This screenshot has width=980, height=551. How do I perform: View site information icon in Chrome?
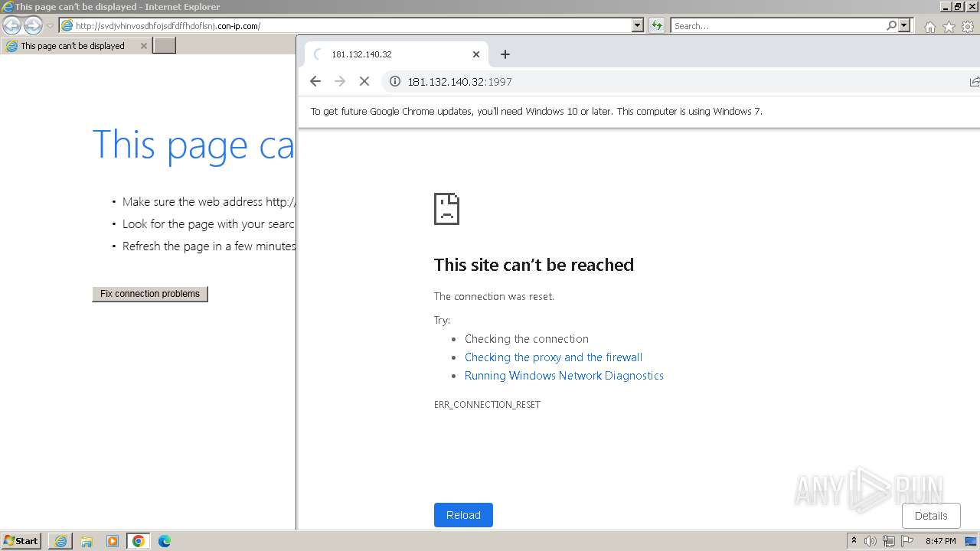click(x=395, y=81)
